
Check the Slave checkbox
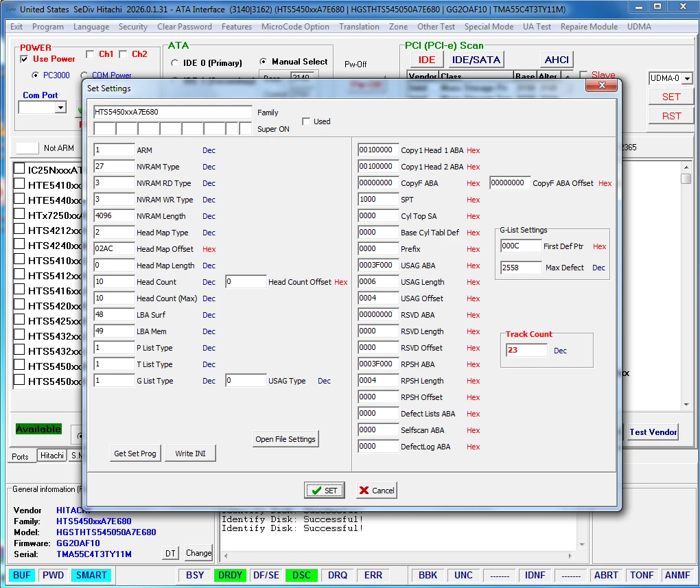pyautogui.click(x=583, y=75)
